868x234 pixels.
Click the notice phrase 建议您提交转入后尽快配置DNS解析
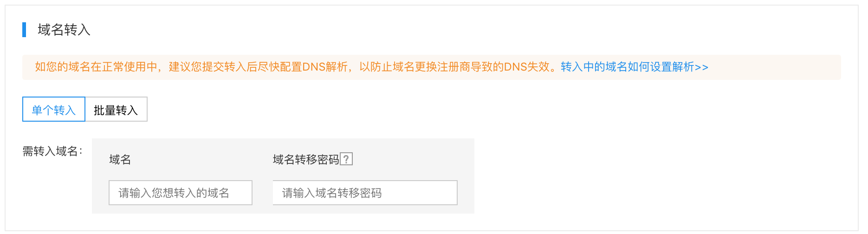[258, 67]
